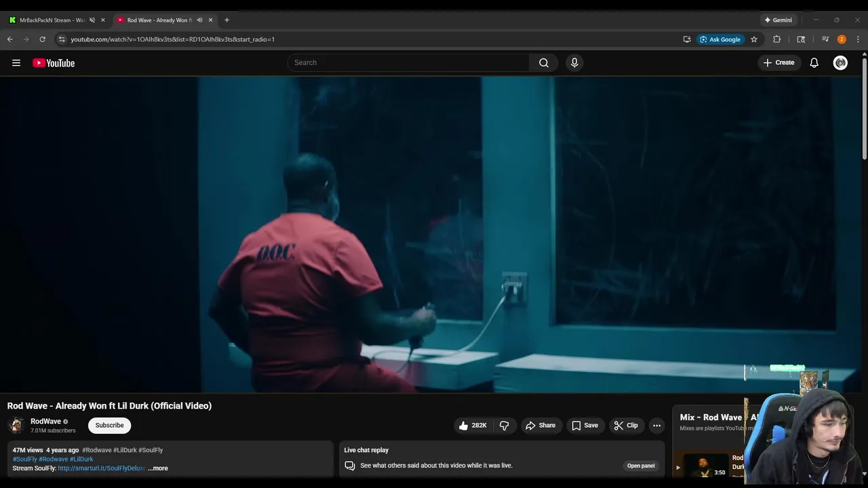Click the page vertical scrollbar
Viewport: 868px width, 488px height.
(x=865, y=108)
